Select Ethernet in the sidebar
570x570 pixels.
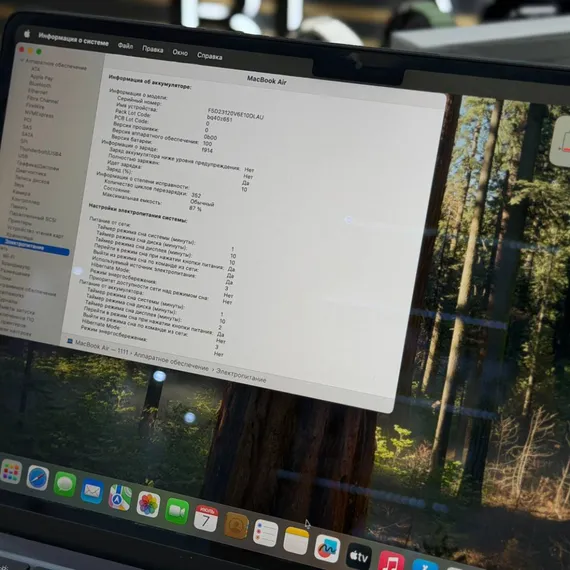(x=38, y=92)
